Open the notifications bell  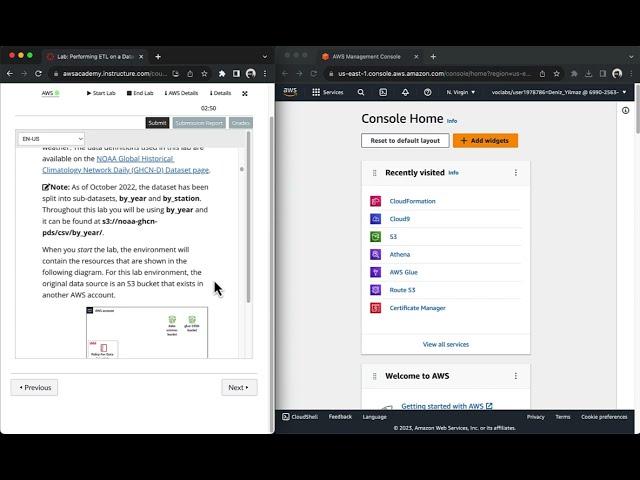pyautogui.click(x=405, y=92)
